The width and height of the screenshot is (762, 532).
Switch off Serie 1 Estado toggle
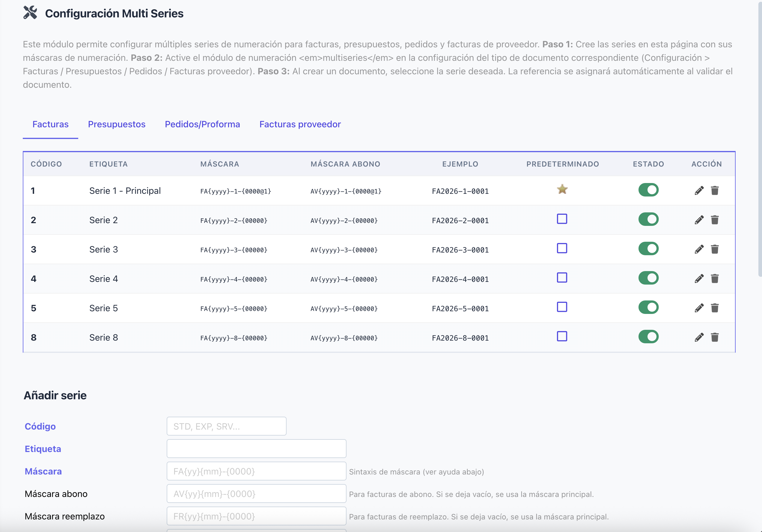tap(648, 190)
